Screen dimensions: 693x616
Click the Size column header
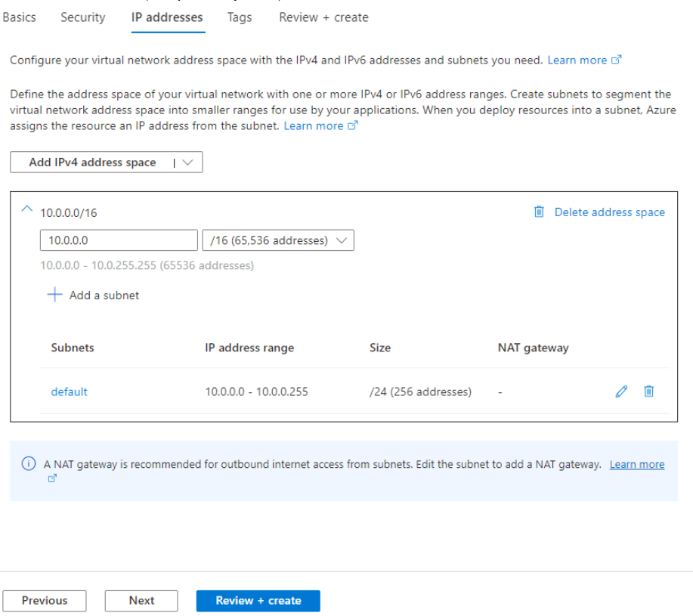click(x=380, y=348)
